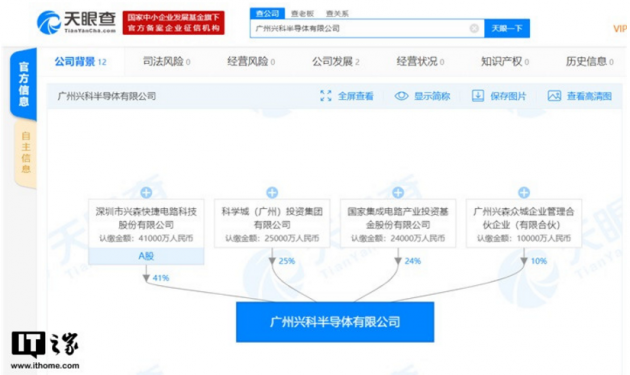
Task: Click the 国家集成电路产业投资基金股份有限公司 shareholder card
Action: coord(398,223)
